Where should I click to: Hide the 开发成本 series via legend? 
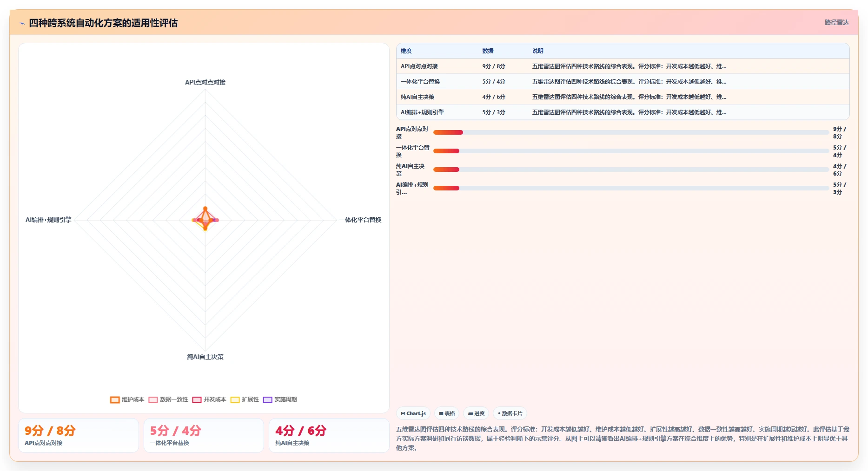click(x=209, y=399)
